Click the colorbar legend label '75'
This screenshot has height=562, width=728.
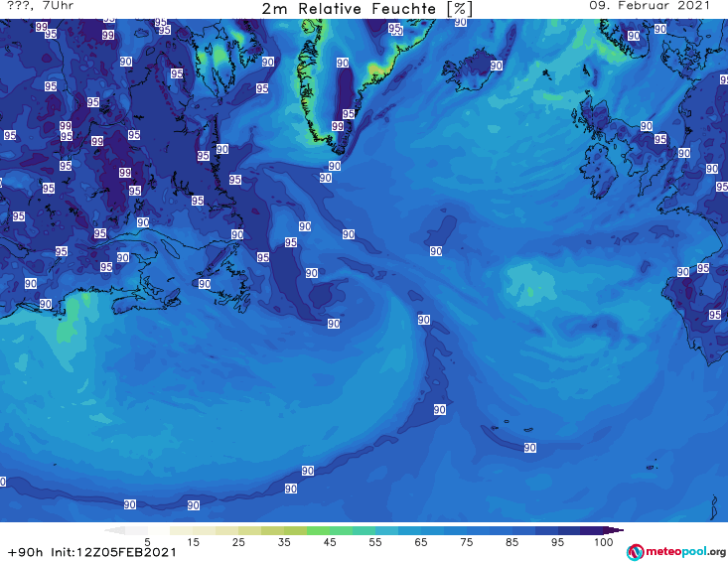466,542
